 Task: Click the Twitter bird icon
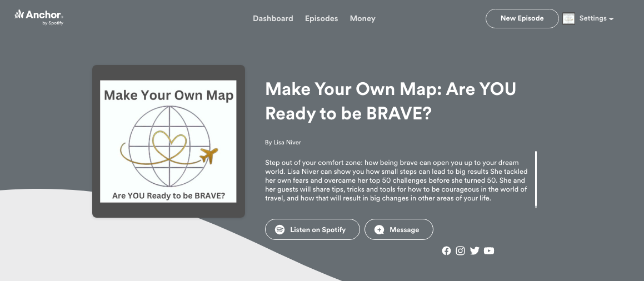tap(475, 251)
